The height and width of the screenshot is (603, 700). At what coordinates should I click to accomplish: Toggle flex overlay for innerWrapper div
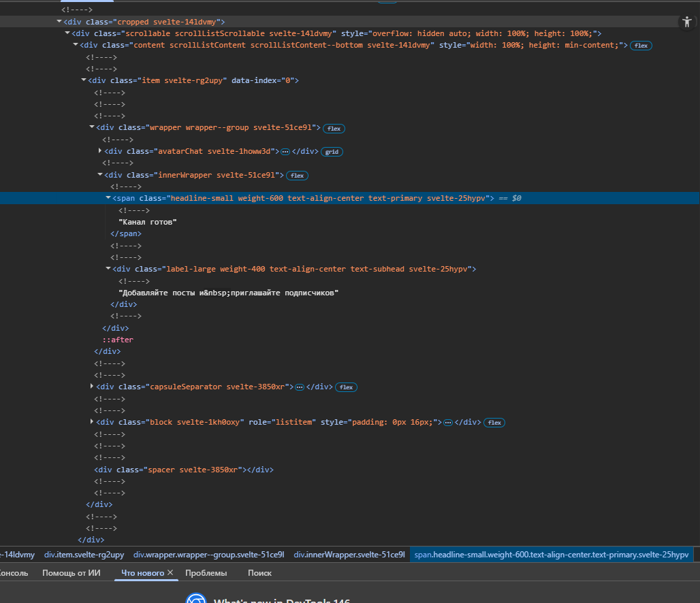click(297, 176)
